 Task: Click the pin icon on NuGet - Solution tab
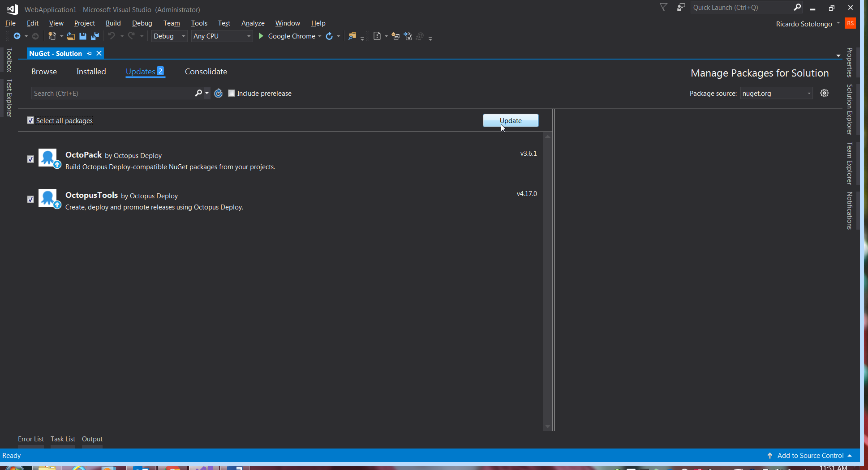click(x=90, y=54)
